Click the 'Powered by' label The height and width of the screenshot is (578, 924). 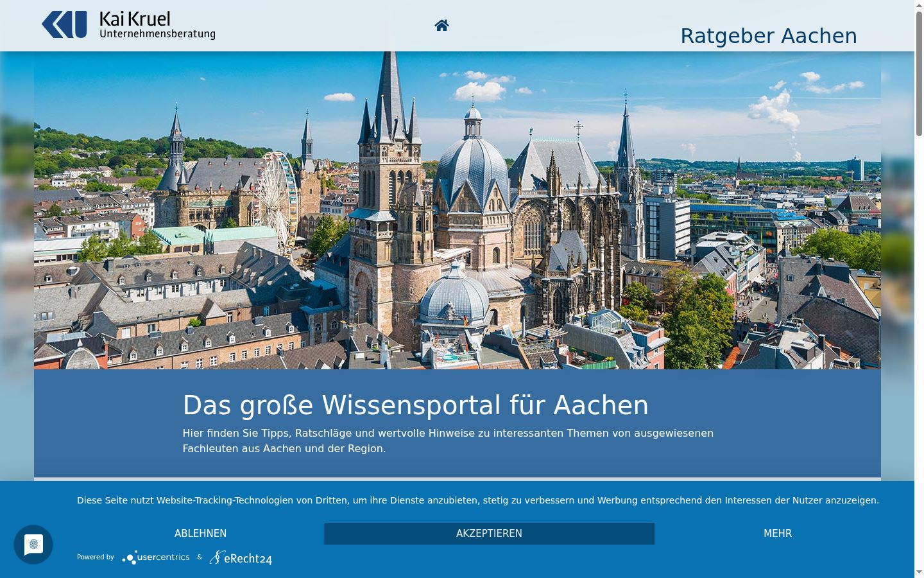coord(96,557)
